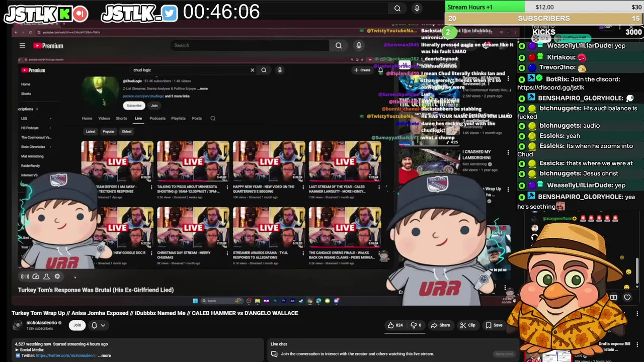644x362 pixels.
Task: Open the twitter.com/nicholasdeorio link
Action: pyautogui.click(x=66, y=355)
